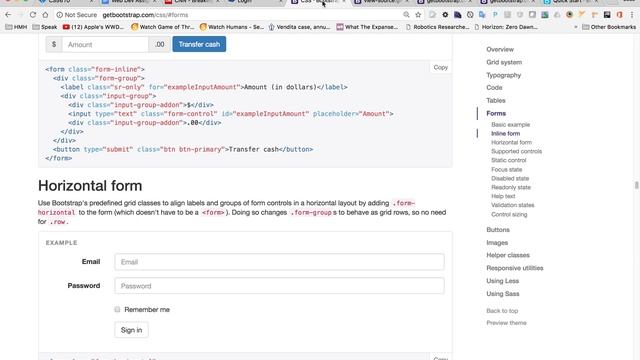Reload the page with the refresh icon
Screen dimensions: 640x360
33,15
